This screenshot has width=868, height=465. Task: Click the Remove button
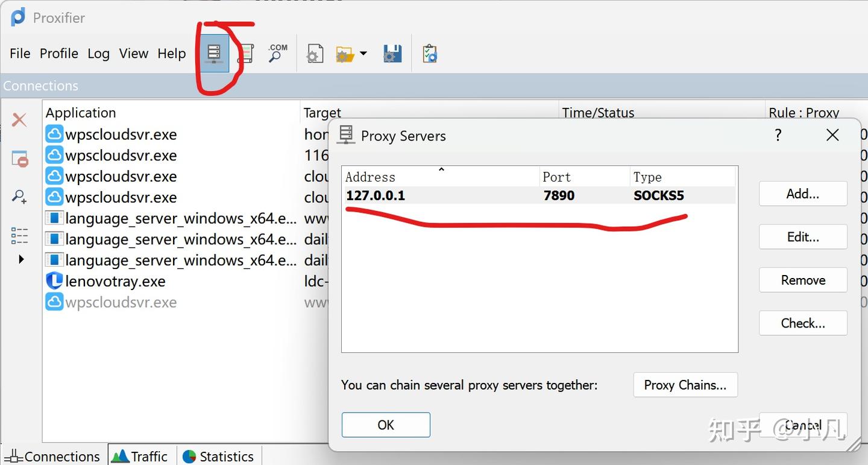(803, 280)
